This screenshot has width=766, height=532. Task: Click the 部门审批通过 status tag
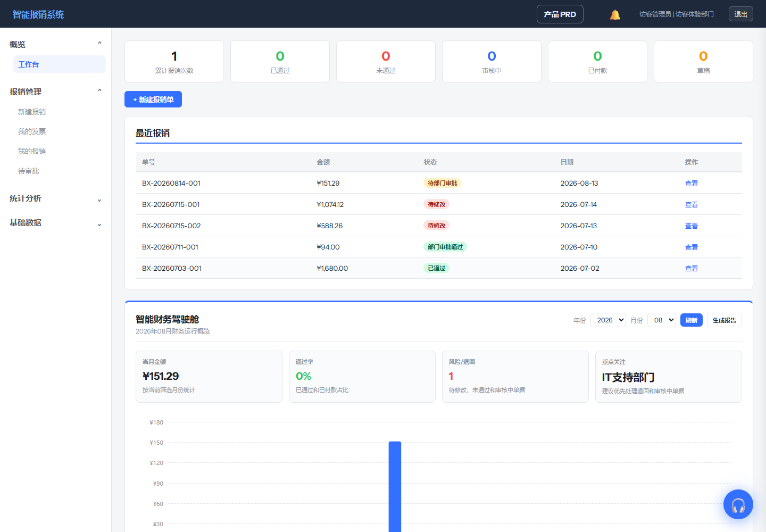(x=445, y=247)
